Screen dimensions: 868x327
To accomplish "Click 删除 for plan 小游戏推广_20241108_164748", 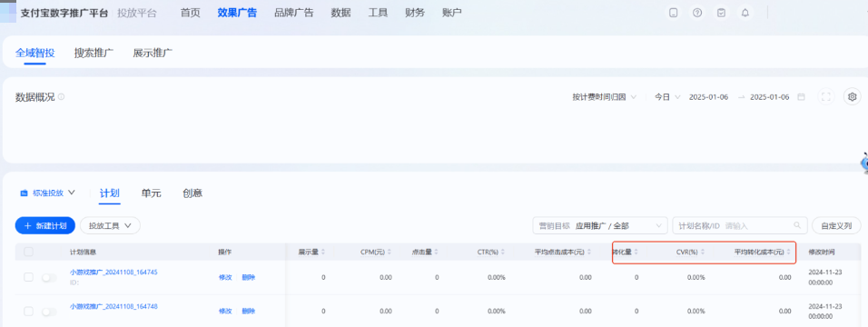I will click(249, 312).
